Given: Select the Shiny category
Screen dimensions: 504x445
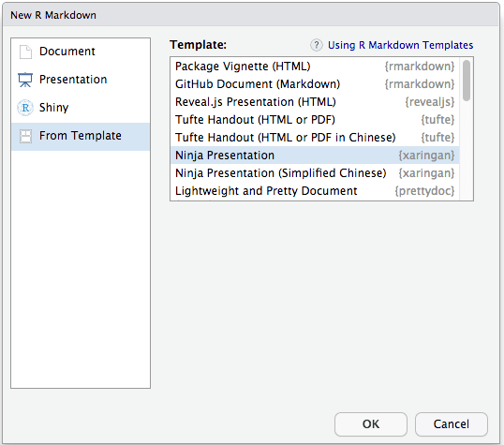Looking at the screenshot, I should 81,108.
